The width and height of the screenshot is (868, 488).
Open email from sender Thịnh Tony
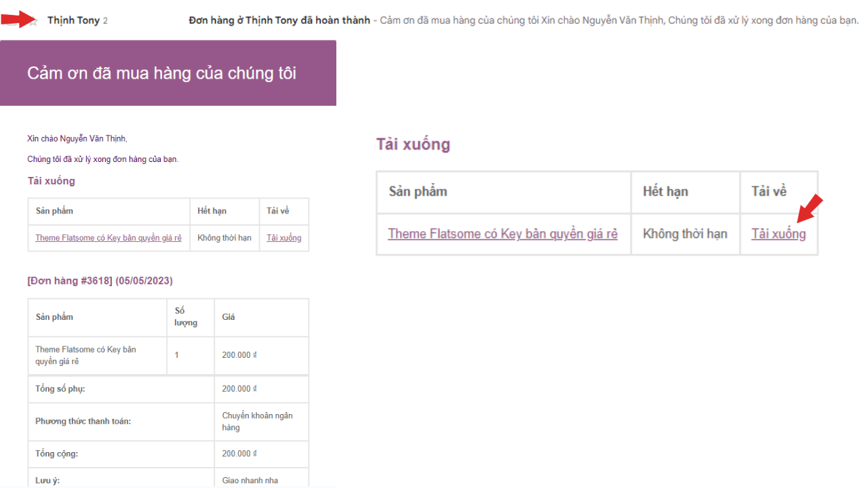pos(73,20)
